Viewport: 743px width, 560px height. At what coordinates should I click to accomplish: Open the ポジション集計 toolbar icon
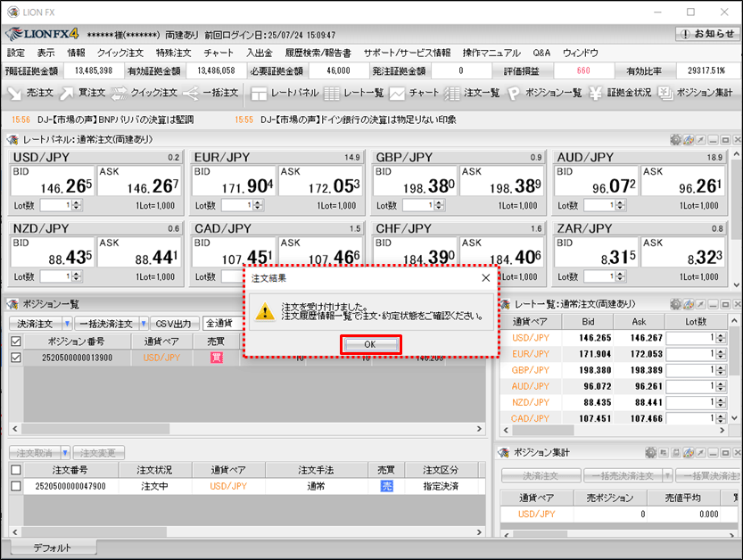click(695, 93)
